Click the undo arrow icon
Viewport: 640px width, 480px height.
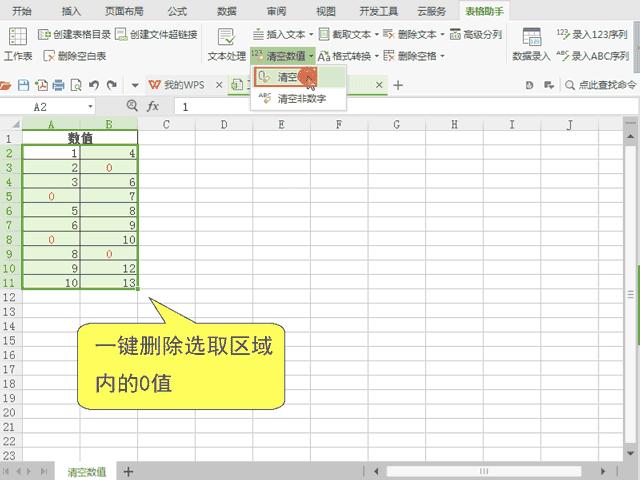point(94,85)
